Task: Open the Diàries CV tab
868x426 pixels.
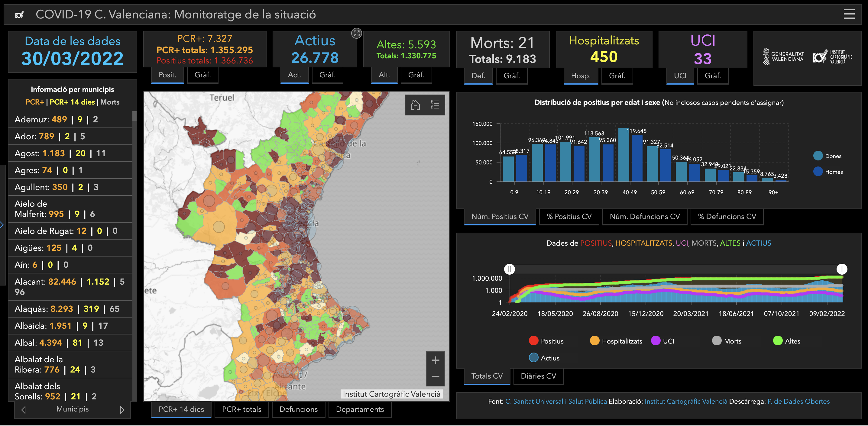Action: [538, 376]
